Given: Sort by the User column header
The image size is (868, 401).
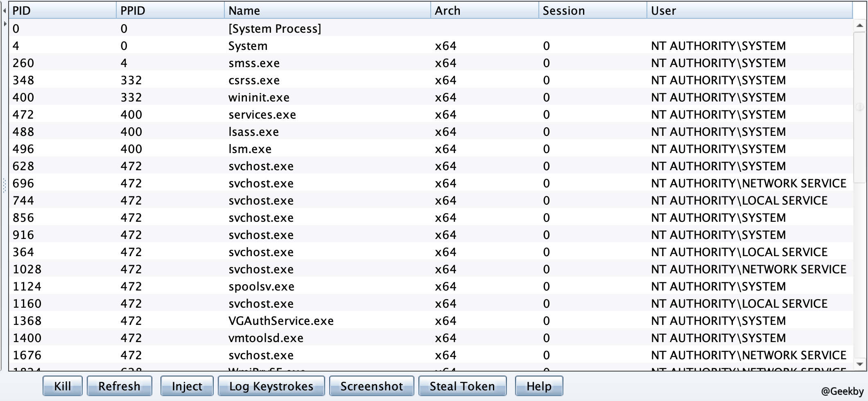Looking at the screenshot, I should coord(749,11).
